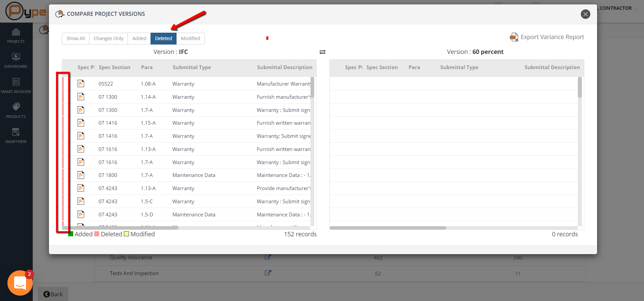Open the Dashboard sidebar item
Image resolution: width=644 pixels, height=301 pixels.
click(x=16, y=61)
